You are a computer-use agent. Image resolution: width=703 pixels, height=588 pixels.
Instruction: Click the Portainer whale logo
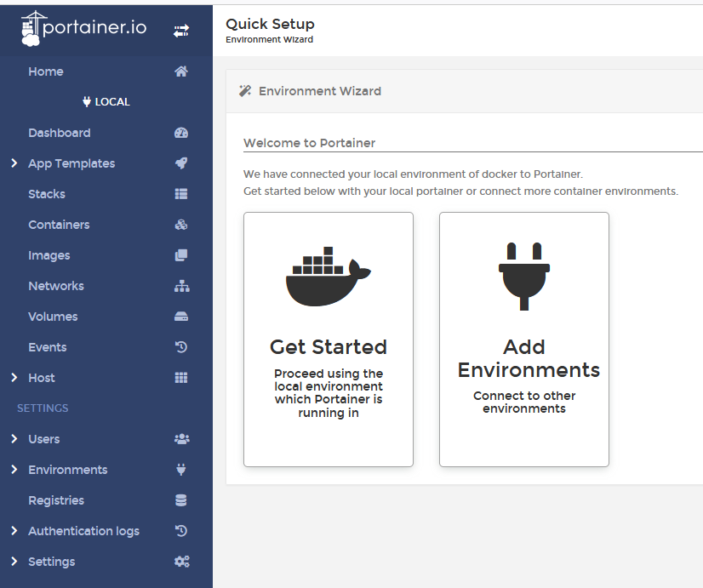(x=31, y=28)
